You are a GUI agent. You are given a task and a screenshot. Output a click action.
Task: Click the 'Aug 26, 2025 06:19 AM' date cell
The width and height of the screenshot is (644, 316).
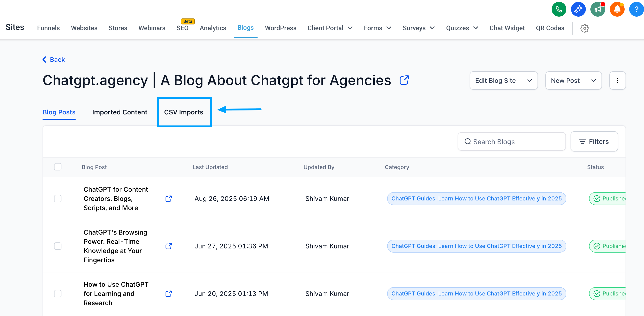tap(232, 198)
